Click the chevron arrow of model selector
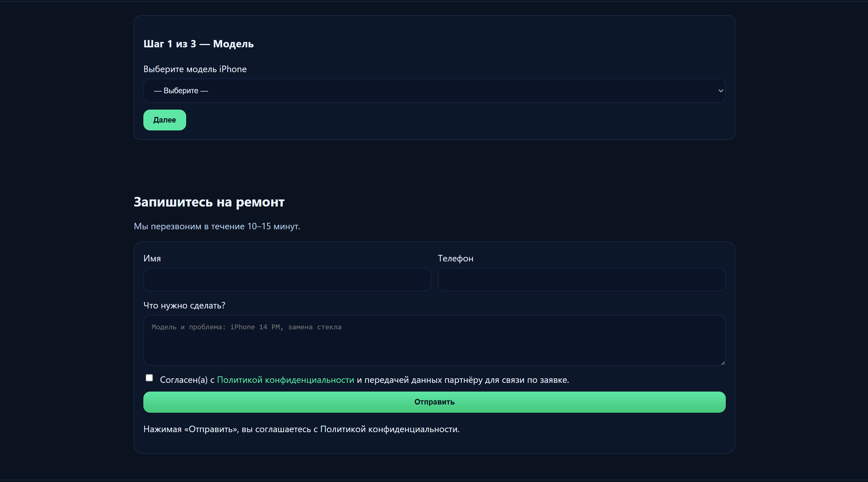 pos(720,91)
